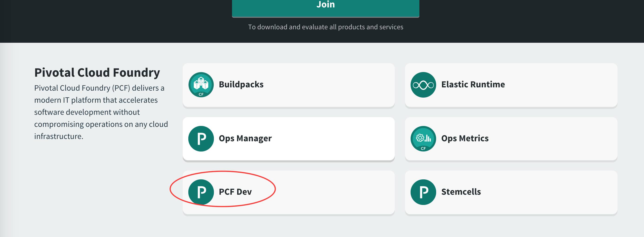
Task: Click the Pivotal Cloud Foundry heading
Action: (97, 73)
